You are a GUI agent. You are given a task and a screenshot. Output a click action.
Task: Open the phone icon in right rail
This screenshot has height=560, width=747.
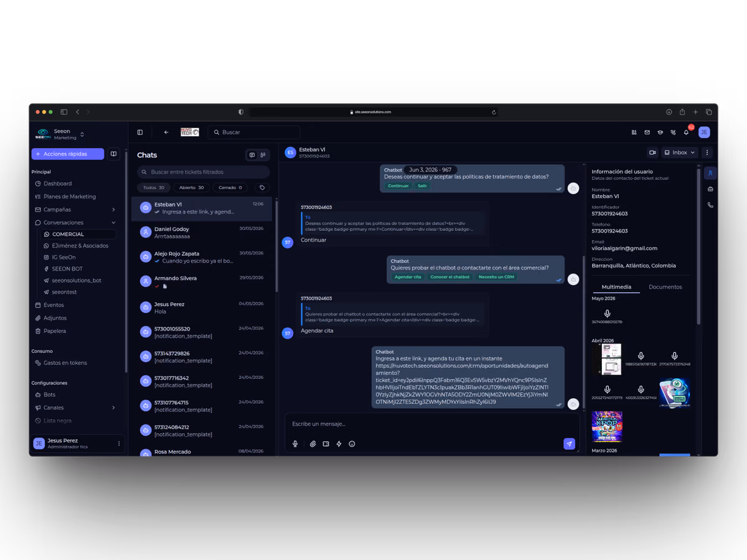click(710, 205)
